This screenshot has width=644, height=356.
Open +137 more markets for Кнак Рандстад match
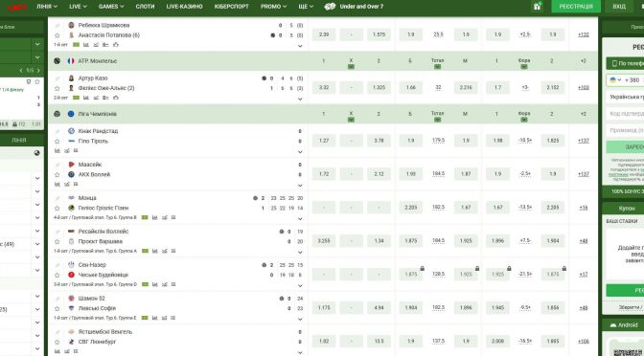coord(584,141)
